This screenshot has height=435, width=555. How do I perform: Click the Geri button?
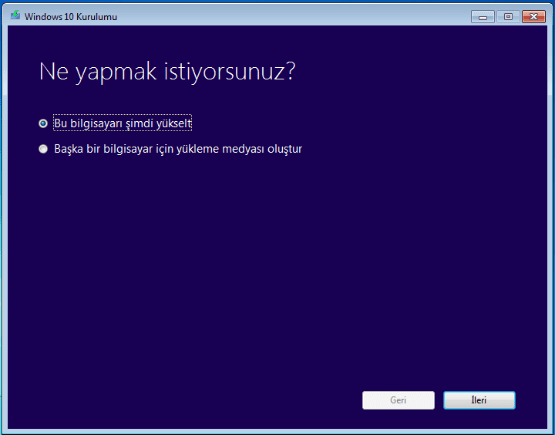[x=398, y=400]
